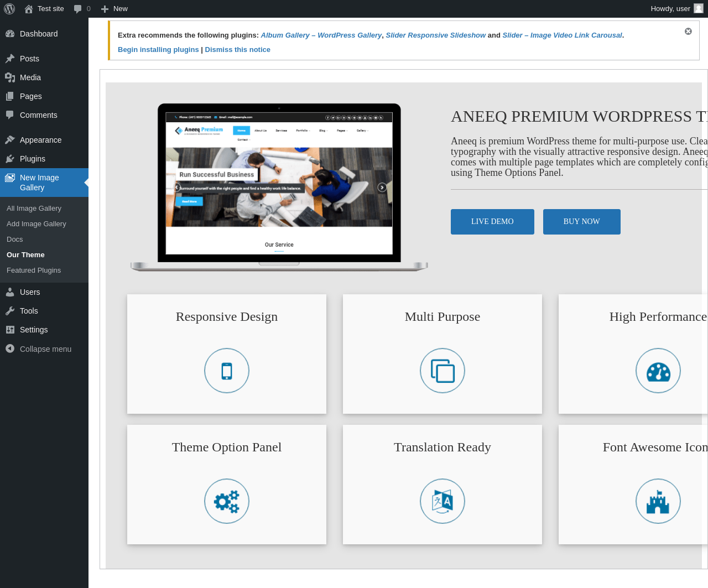Click the Responsive Design phone icon
Screen dimensions: 708x588
pyautogui.click(x=227, y=371)
